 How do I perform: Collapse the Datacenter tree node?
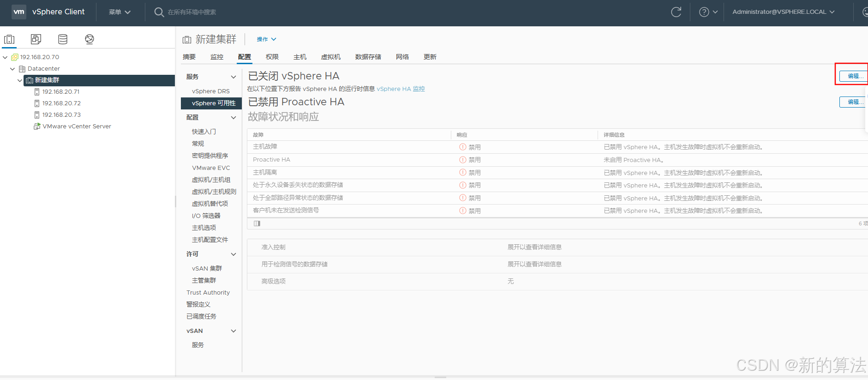pyautogui.click(x=12, y=69)
